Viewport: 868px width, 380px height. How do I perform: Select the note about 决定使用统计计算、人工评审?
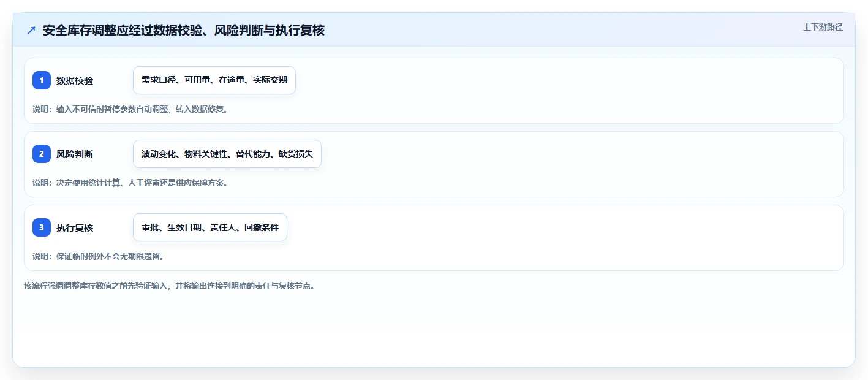(130, 183)
